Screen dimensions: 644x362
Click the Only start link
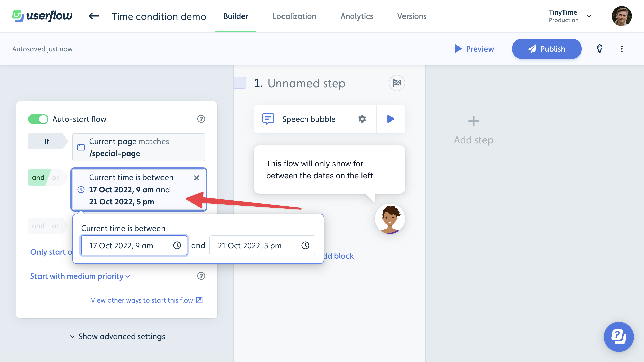pyautogui.click(x=51, y=252)
